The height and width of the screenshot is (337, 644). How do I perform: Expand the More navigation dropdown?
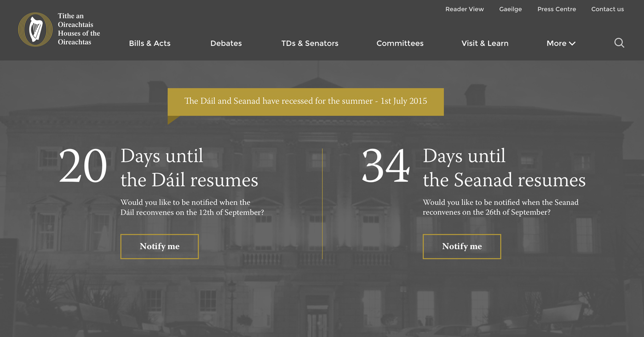[560, 43]
